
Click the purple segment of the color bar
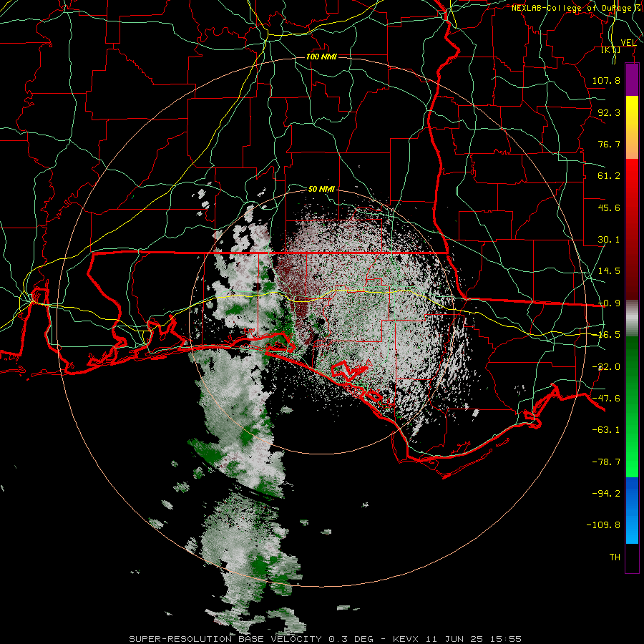coord(632,80)
